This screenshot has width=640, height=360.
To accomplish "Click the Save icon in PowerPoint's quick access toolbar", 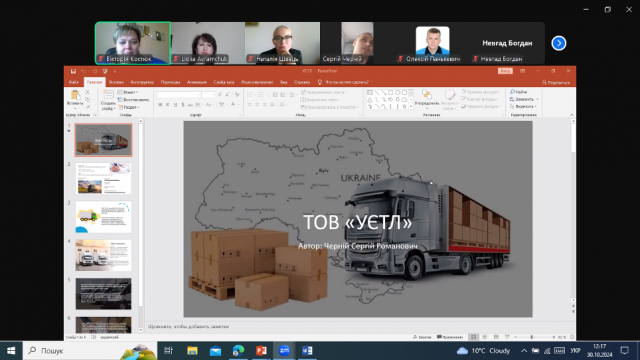I will coord(73,71).
